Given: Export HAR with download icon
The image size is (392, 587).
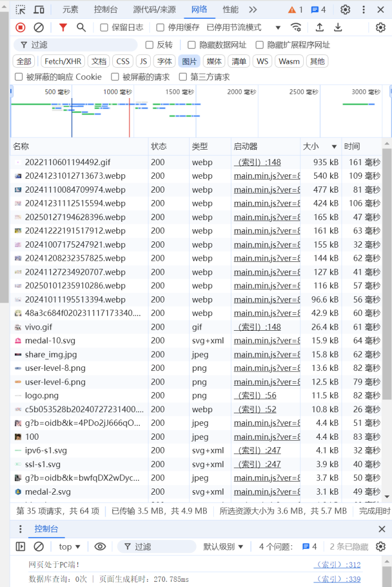Looking at the screenshot, I should [338, 28].
